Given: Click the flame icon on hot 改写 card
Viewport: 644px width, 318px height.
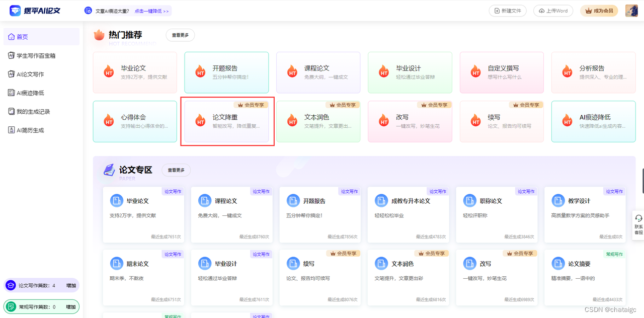Looking at the screenshot, I should coord(384,120).
